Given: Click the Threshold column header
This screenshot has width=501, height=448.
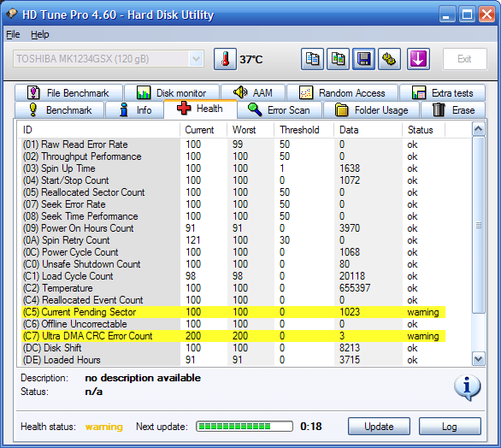Looking at the screenshot, I should click(x=304, y=130).
